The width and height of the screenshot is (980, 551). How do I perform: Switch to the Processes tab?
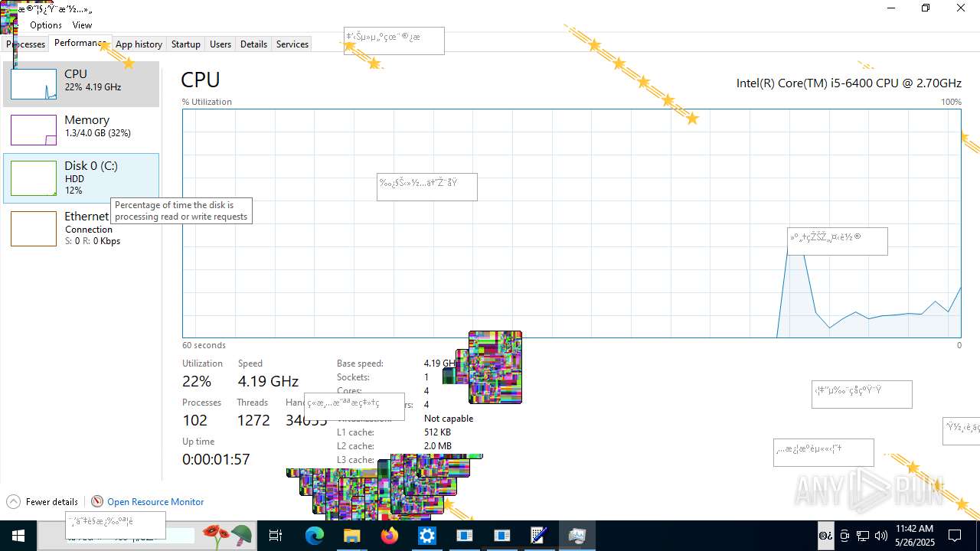click(x=26, y=44)
